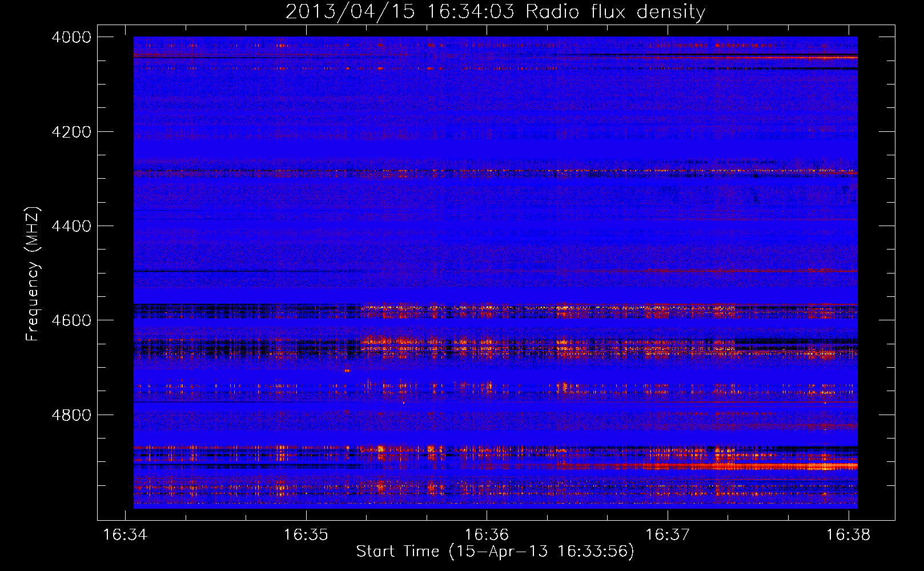Click the 'Start Time (15-Apr-13 16:33:56)' axis title
This screenshot has width=924, height=571.
495,552
